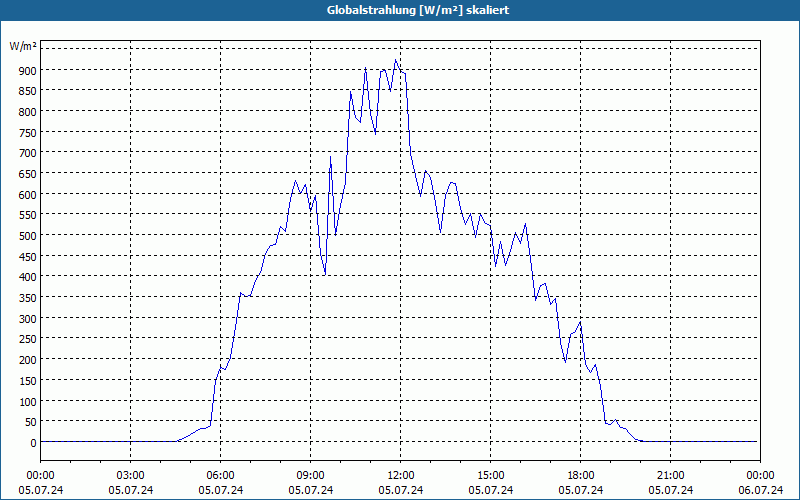The width and height of the screenshot is (800, 500).
Task: Click the 500 Y-axis label
Action: (x=29, y=236)
